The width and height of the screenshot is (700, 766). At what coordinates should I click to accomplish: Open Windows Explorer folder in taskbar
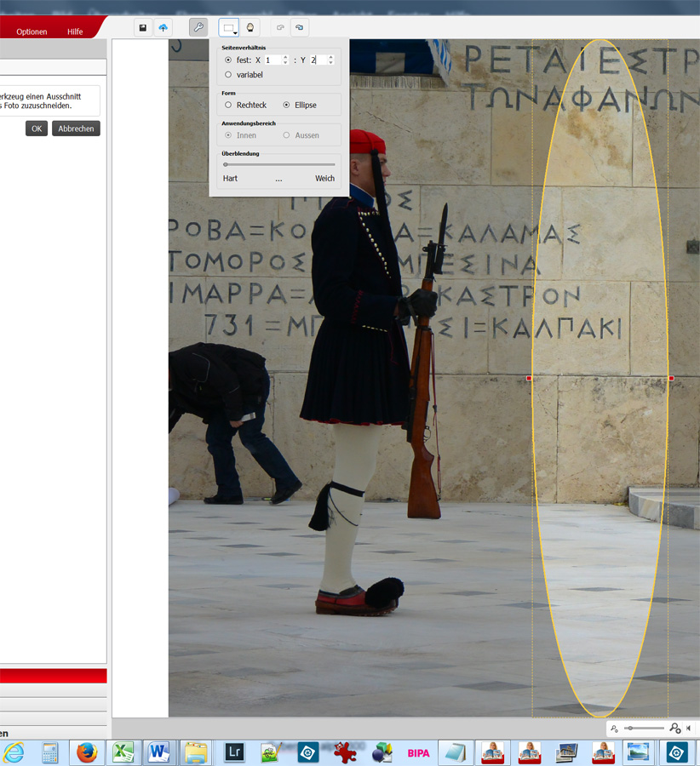(x=196, y=753)
